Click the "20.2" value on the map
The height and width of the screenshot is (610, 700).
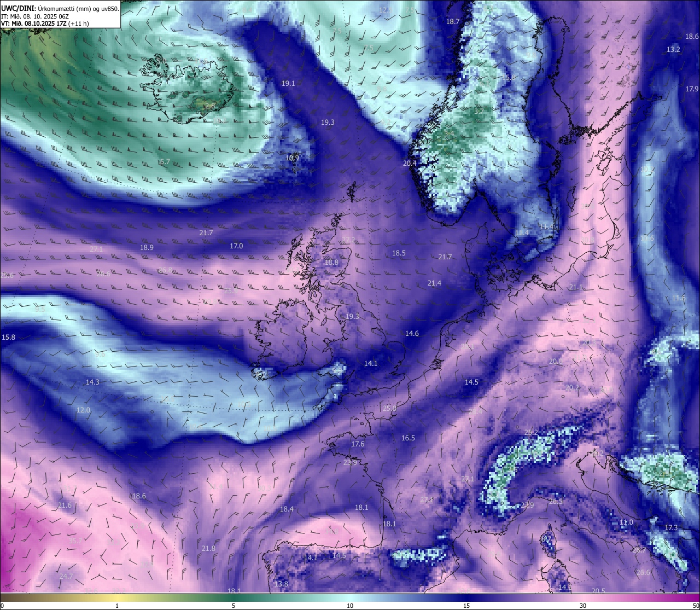pos(572,387)
